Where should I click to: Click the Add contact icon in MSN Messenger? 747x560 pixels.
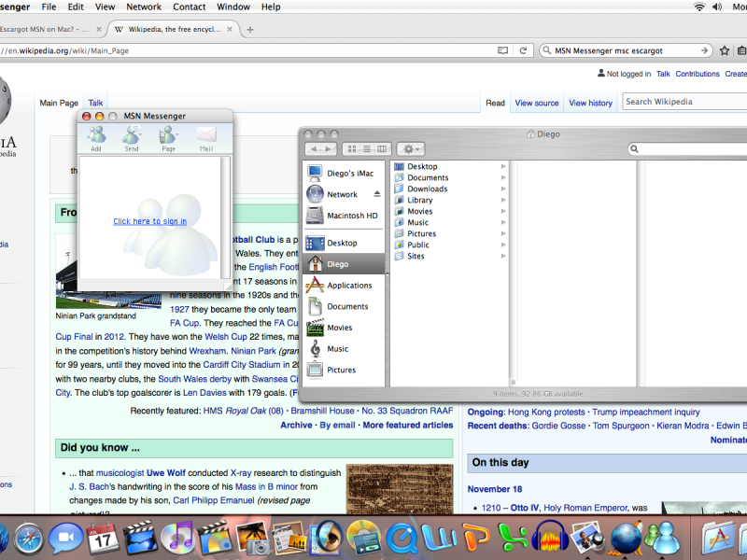click(x=97, y=137)
